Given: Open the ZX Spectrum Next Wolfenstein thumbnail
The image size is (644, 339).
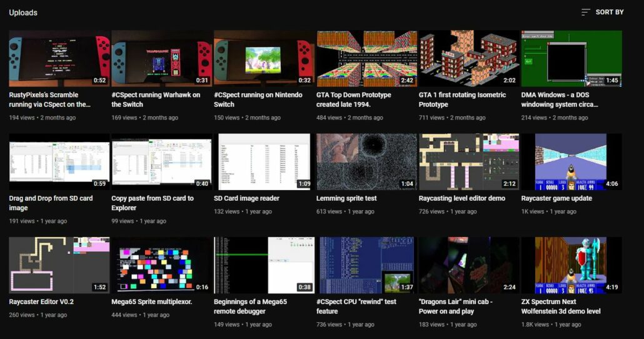Looking at the screenshot, I should 571,265.
